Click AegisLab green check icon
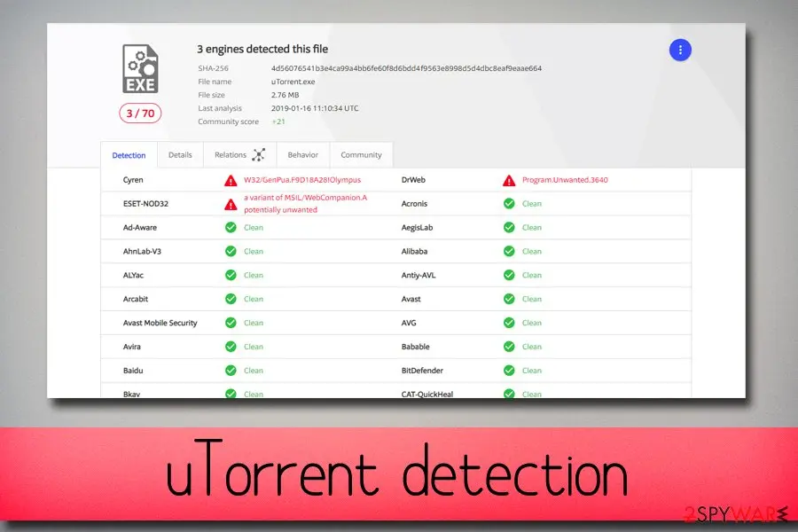The height and width of the screenshot is (532, 798). pyautogui.click(x=509, y=228)
